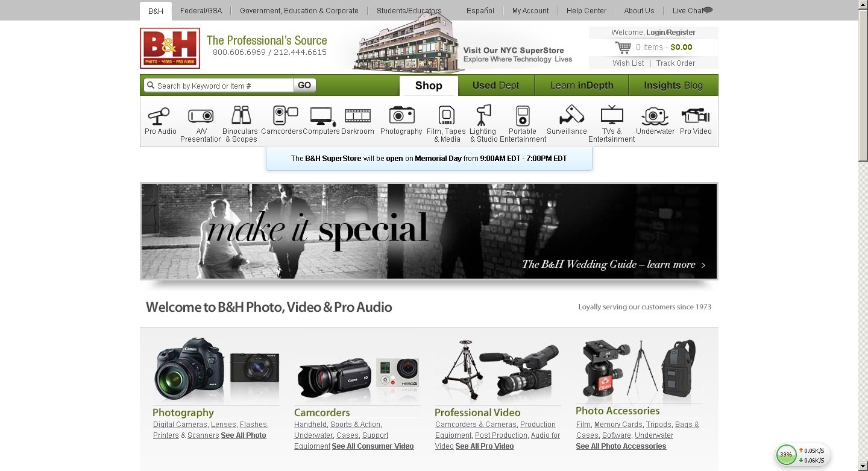Viewport: 868px width, 471px height.
Task: Open the Lenses link
Action: (224, 425)
